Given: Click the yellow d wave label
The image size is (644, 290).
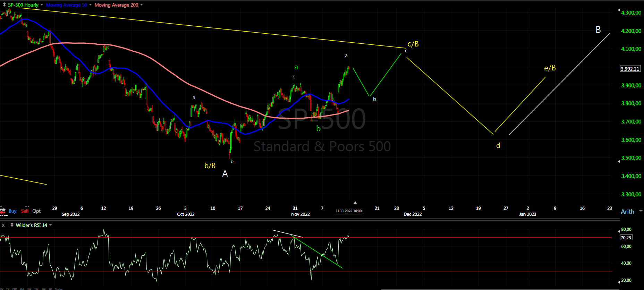Looking at the screenshot, I should pyautogui.click(x=498, y=145).
